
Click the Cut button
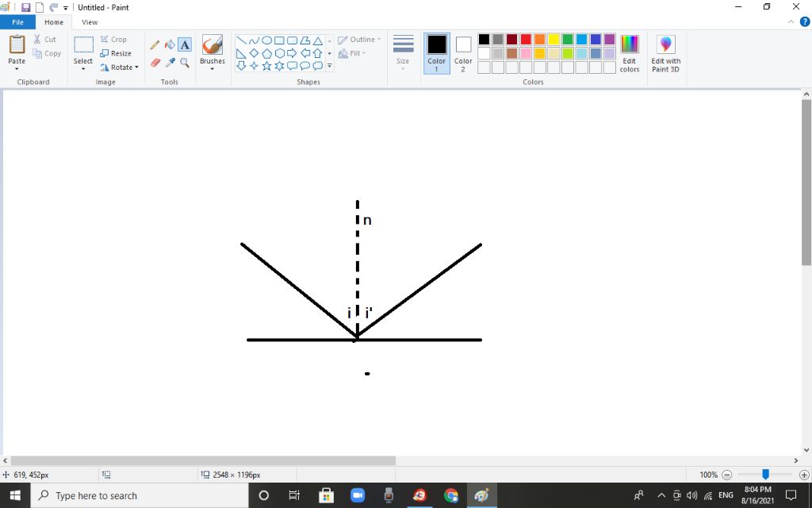pos(44,40)
